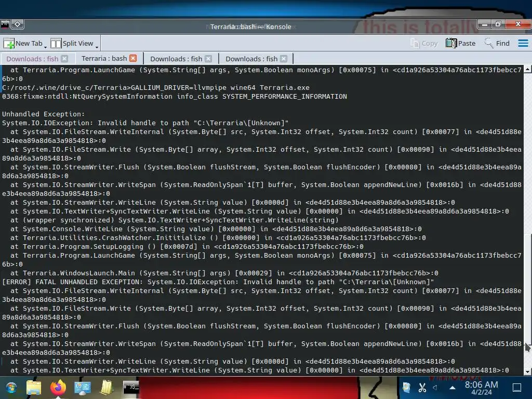The height and width of the screenshot is (399, 532).
Task: Switch to the purple-labeled Downloads : fish tab
Action: point(32,59)
